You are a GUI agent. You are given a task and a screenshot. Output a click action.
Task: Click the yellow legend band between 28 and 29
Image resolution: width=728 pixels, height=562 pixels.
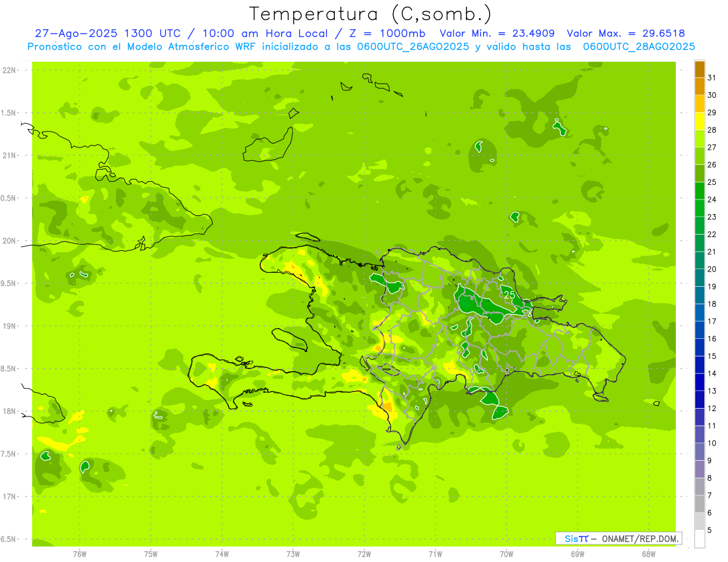click(700, 121)
